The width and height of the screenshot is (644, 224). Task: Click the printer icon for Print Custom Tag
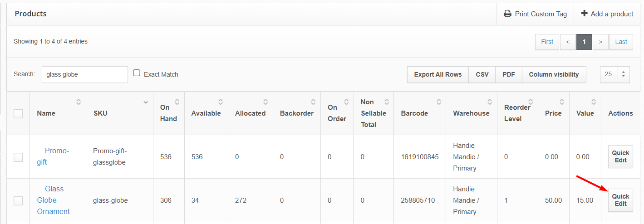(507, 14)
